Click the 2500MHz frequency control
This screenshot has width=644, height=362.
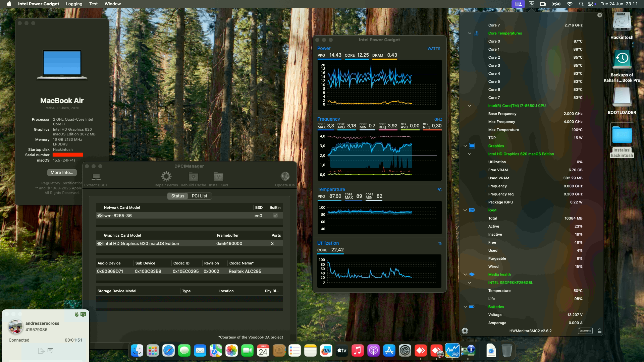[585, 330]
